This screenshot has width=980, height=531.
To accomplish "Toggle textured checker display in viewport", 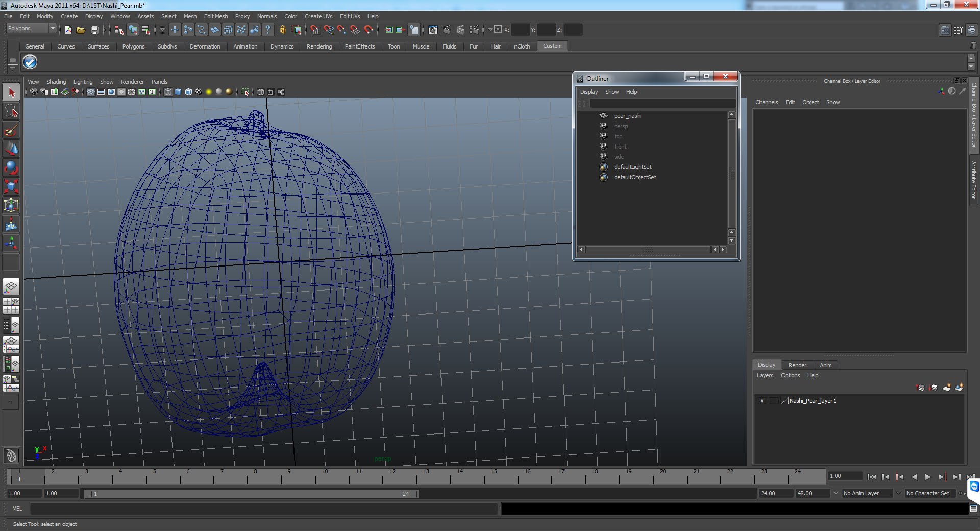I will [199, 92].
